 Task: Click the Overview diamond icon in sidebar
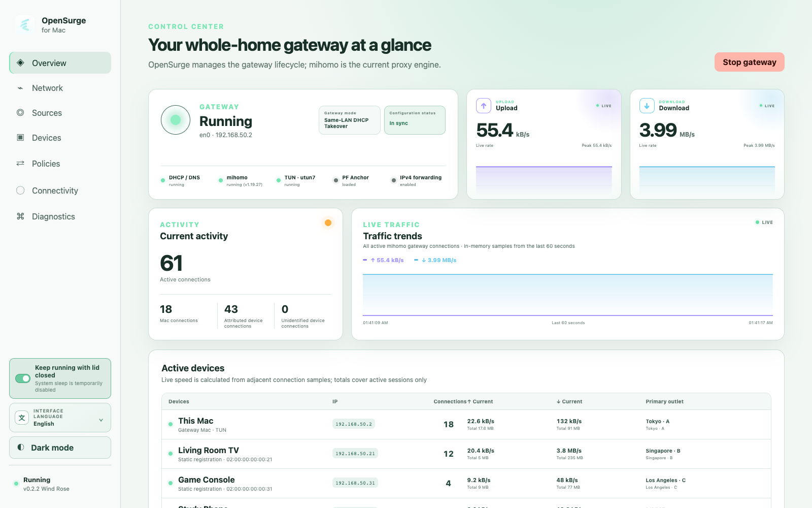tap(20, 62)
